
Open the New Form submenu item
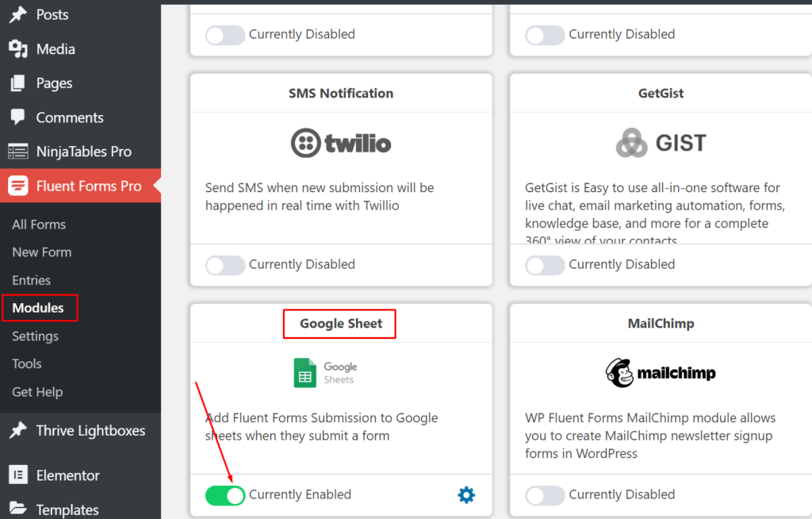coord(42,252)
